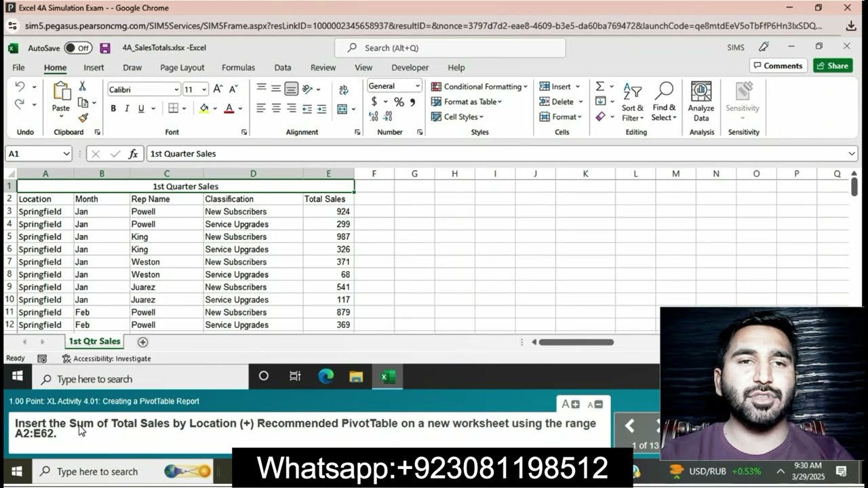Click the Accounting Number Format dollar icon
The height and width of the screenshot is (488, 868).
tap(374, 102)
